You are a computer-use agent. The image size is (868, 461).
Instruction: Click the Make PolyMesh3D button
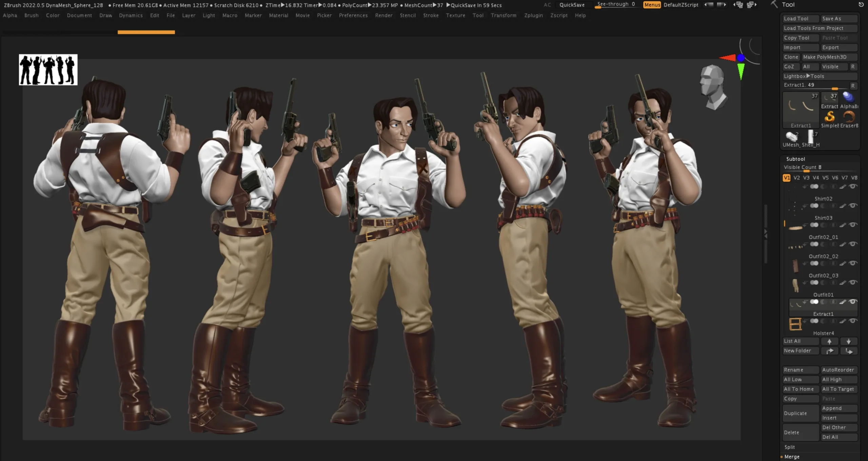click(825, 57)
